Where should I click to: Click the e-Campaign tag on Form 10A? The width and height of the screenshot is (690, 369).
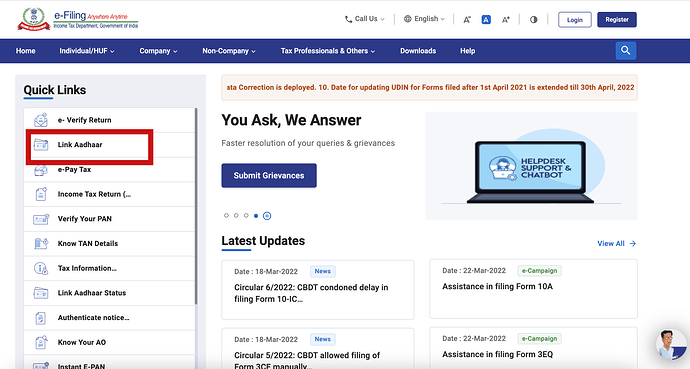point(540,270)
